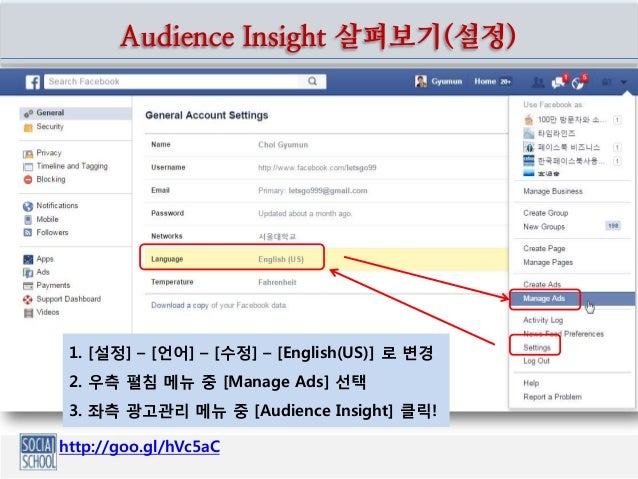Select News Feed Preferences item
The width and height of the screenshot is (638, 479).
(x=563, y=334)
